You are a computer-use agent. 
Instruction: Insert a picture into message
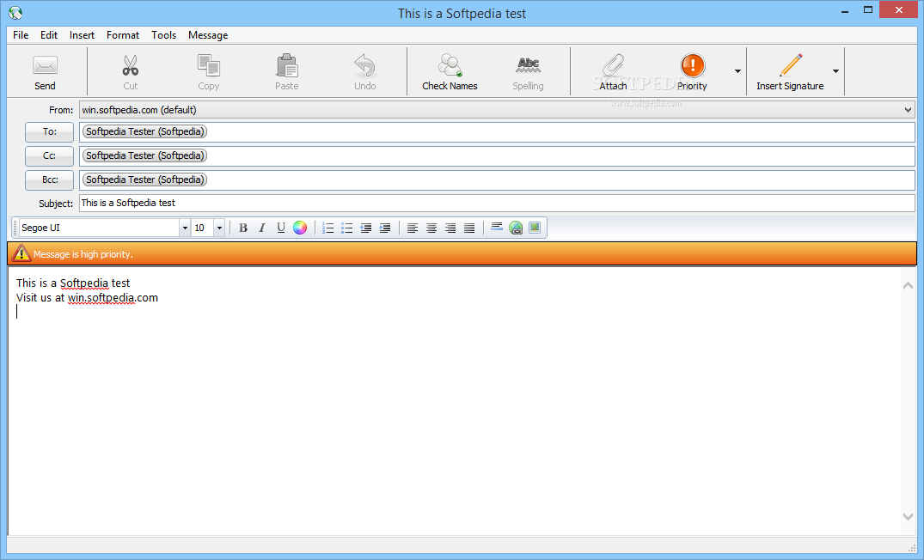pos(535,228)
